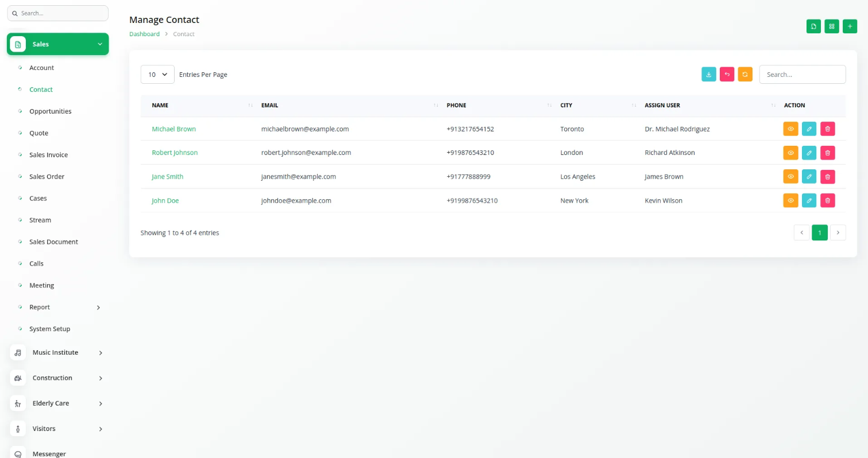This screenshot has width=868, height=458.
Task: Edit Robert Johnson with the pencil icon
Action: 809,153
